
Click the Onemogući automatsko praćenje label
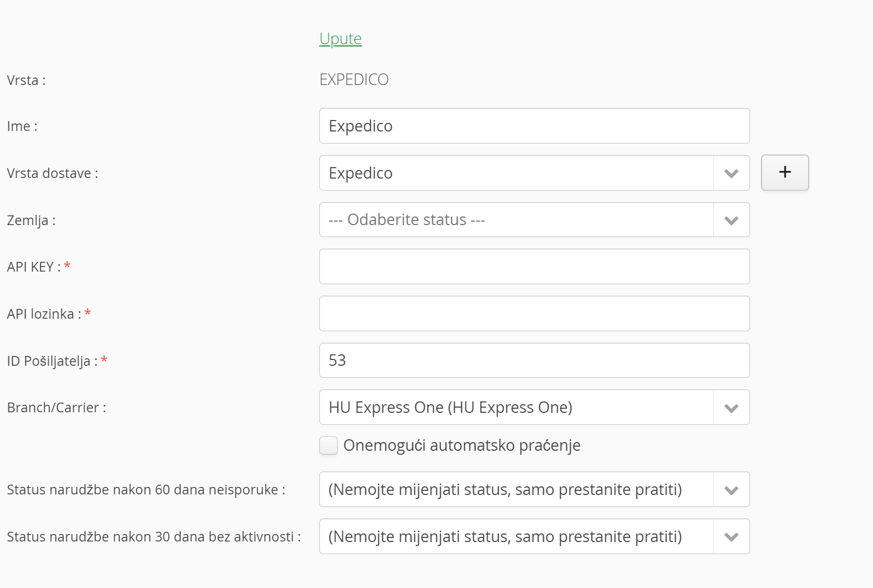(462, 446)
